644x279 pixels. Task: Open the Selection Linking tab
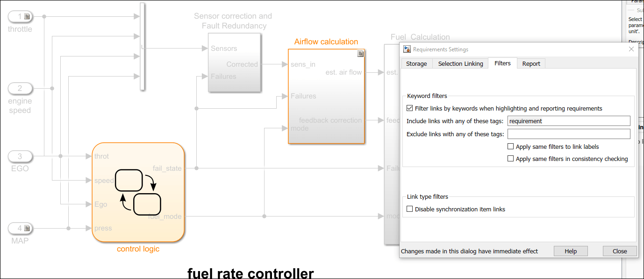460,63
